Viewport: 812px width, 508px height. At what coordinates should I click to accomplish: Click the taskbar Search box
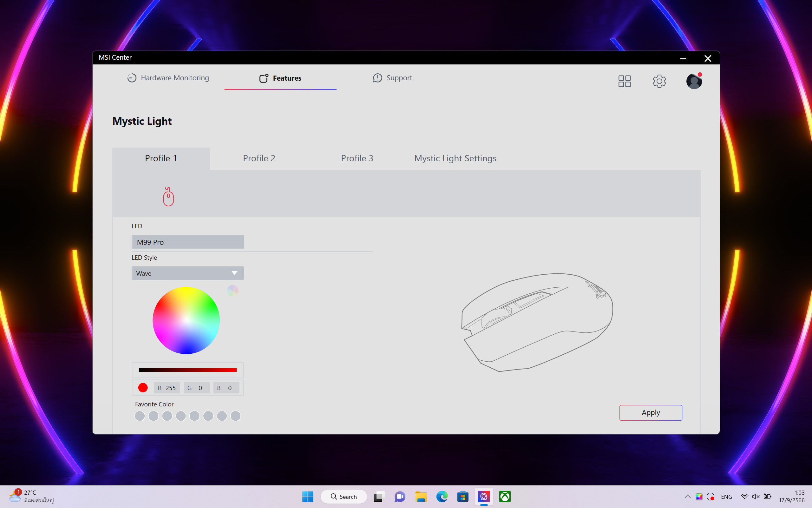[x=344, y=497]
